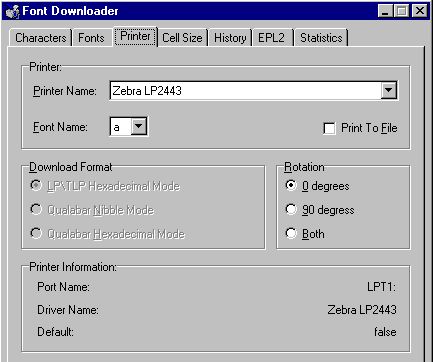Open the History tab

point(230,38)
